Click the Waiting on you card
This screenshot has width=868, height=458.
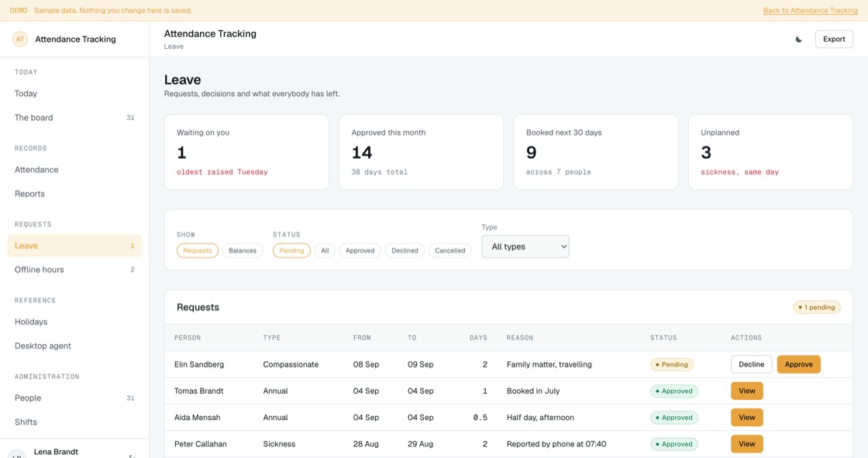point(246,153)
